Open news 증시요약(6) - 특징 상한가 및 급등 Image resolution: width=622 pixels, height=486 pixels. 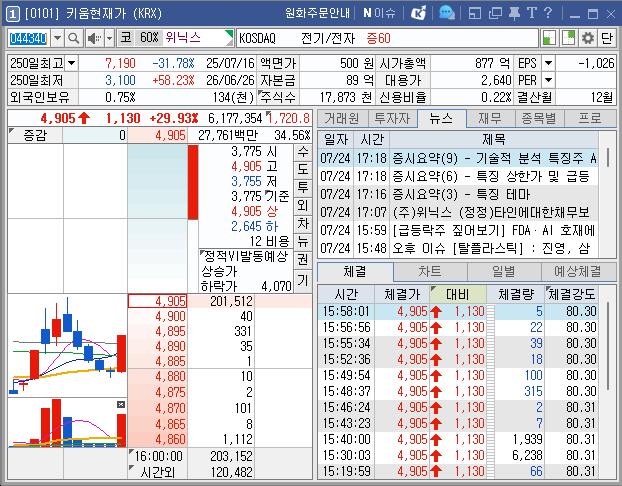click(x=458, y=177)
